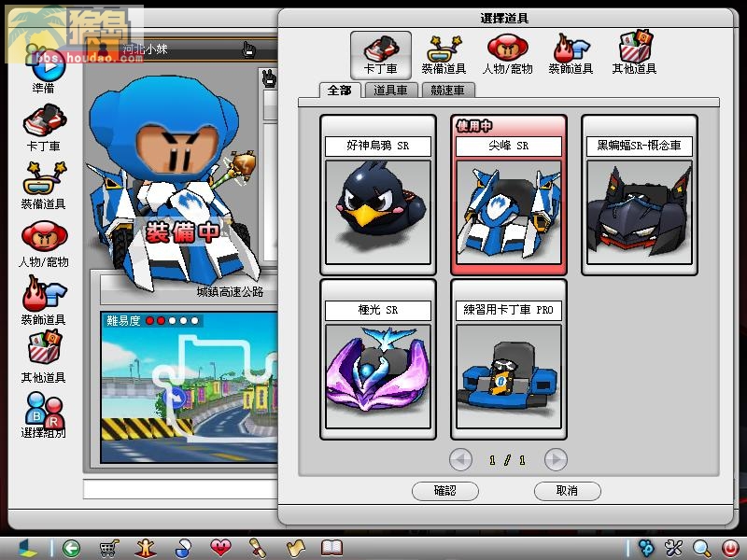Screen dimensions: 747x560
Task: Click the red power icon to exit
Action: click(x=730, y=549)
